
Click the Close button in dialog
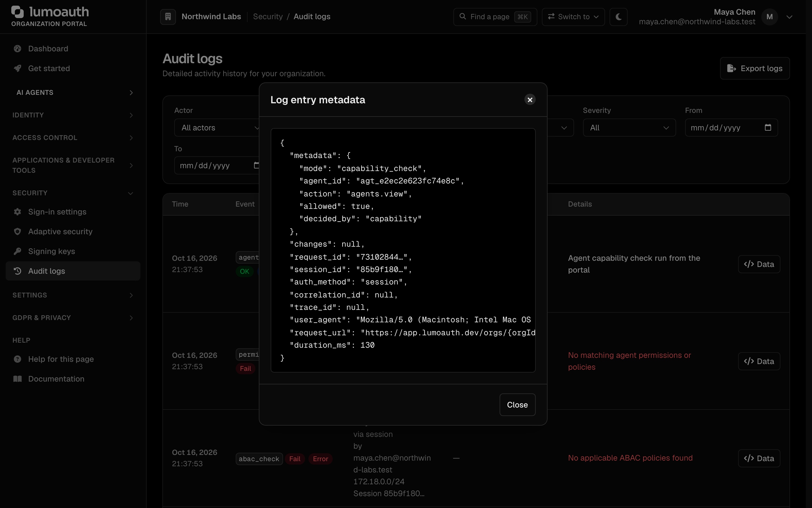(517, 405)
